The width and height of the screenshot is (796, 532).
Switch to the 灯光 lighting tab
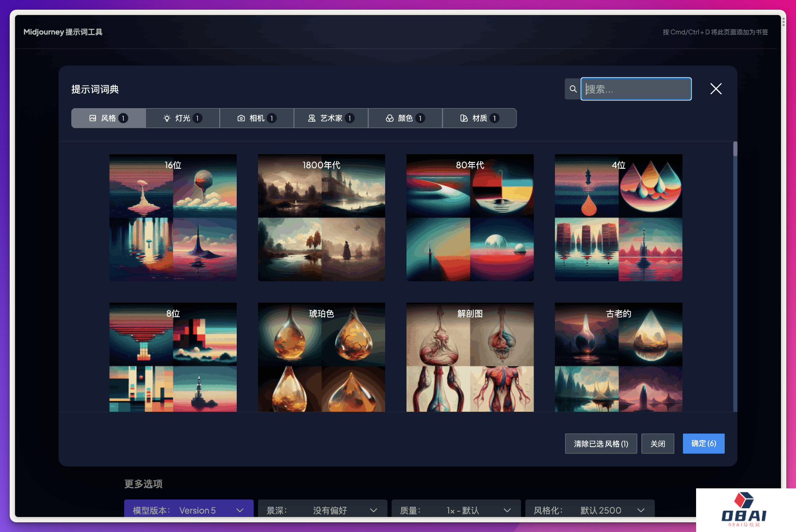(183, 118)
